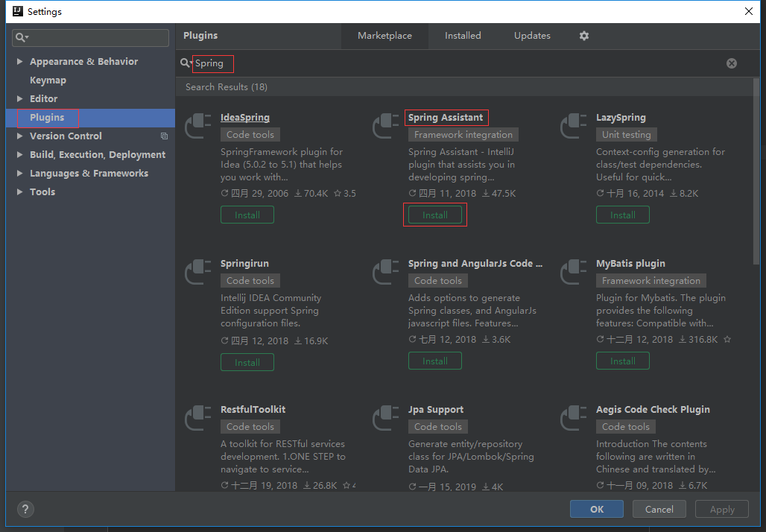Screen dimensions: 766x532
Task: Select Keymap in the settings tree
Action: pos(48,80)
